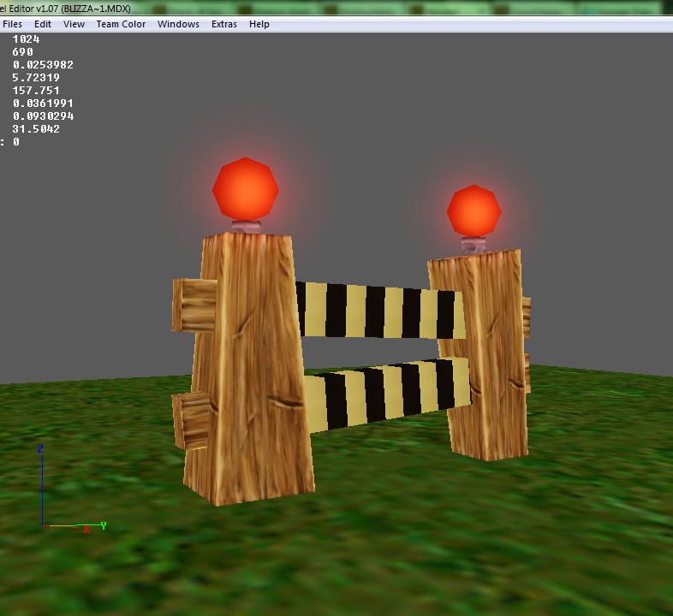Click the large left wooden post
673x616 pixels.
pyautogui.click(x=251, y=369)
